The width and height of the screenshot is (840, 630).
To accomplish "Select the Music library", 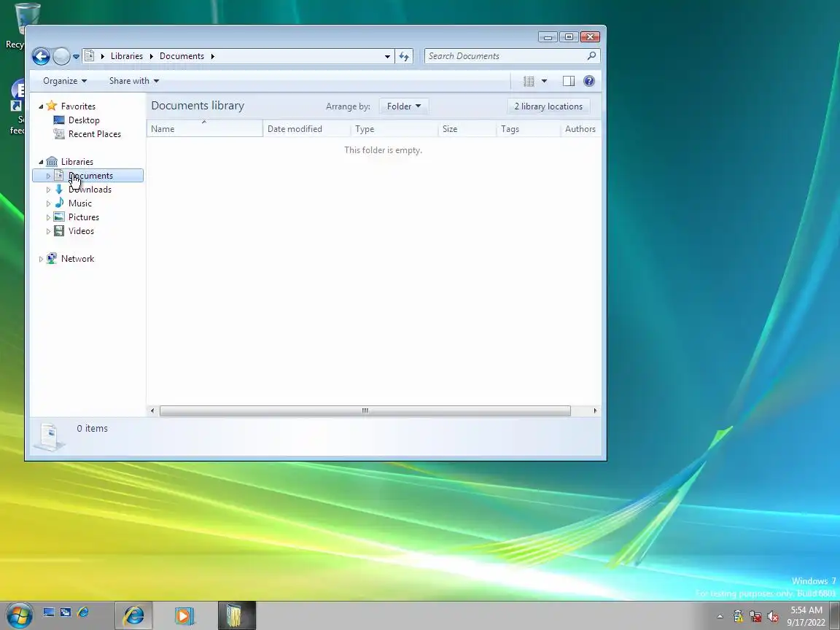I will coord(79,203).
